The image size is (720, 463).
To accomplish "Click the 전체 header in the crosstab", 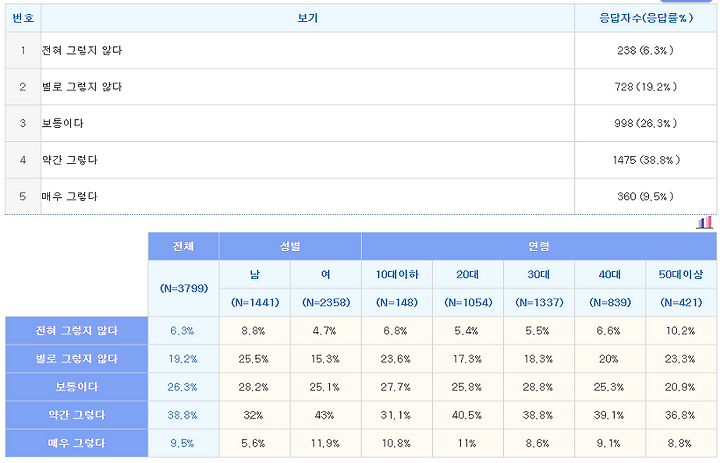I will coord(184,247).
